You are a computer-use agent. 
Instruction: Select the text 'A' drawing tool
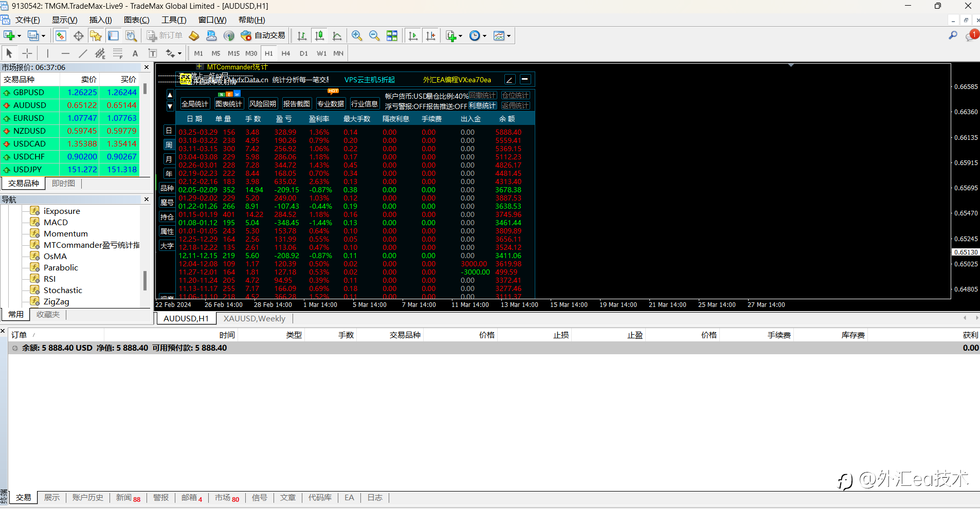(135, 53)
